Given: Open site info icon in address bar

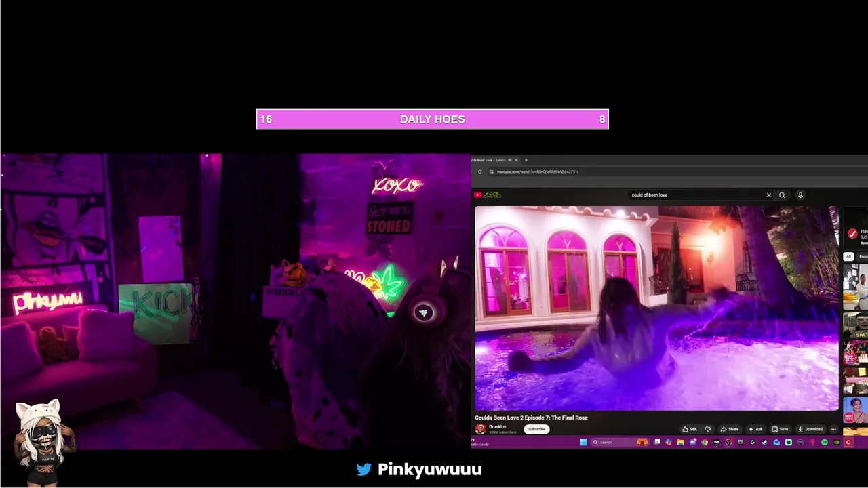Looking at the screenshot, I should pos(491,171).
